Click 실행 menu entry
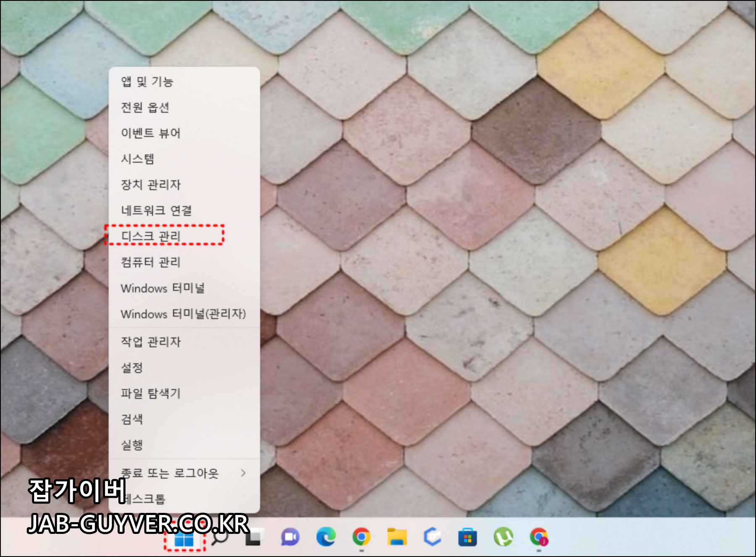This screenshot has height=557, width=756. point(184,444)
